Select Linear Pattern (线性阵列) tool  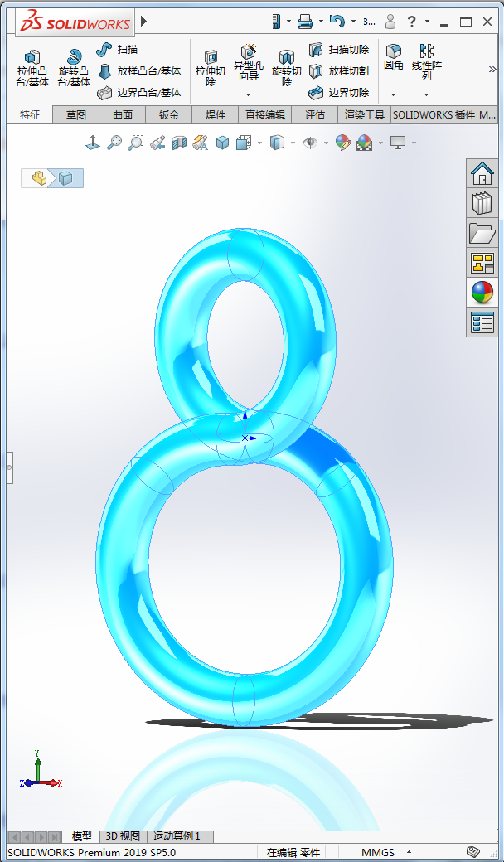point(427,61)
